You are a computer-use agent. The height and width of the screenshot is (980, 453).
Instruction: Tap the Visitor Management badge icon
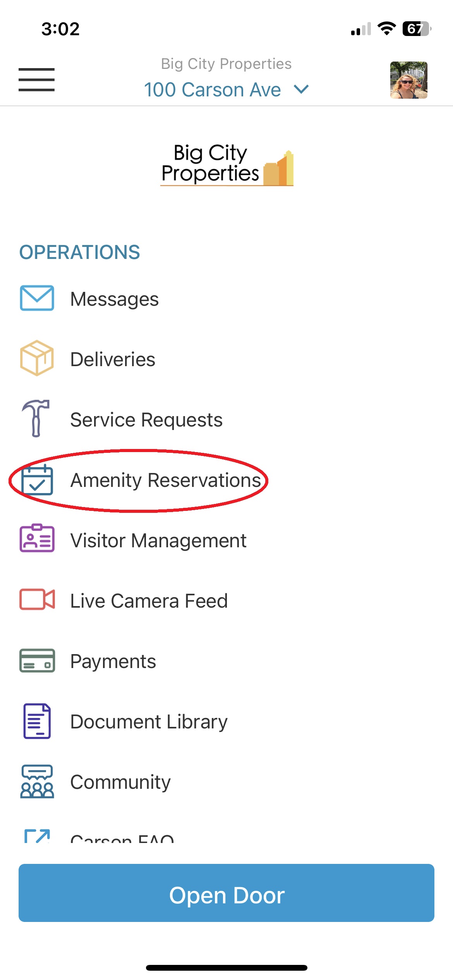pos(37,538)
